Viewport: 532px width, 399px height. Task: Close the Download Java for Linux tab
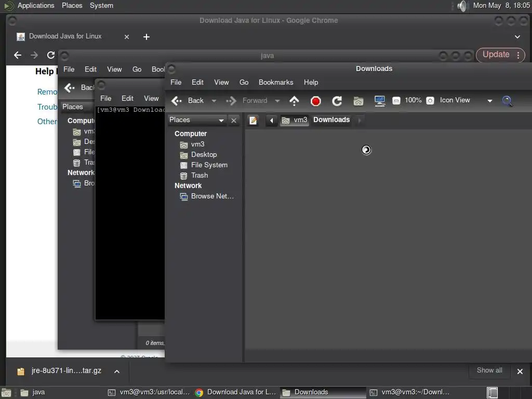click(127, 37)
